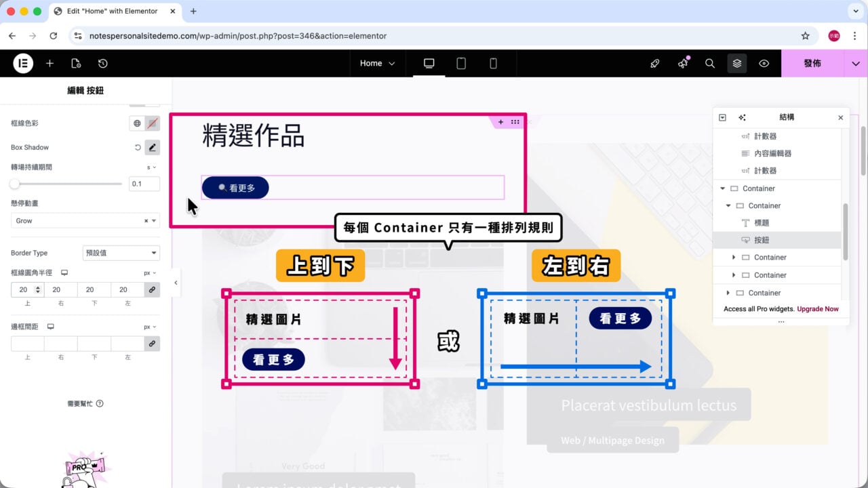Viewport: 868px width, 488px height.
Task: Click the container's six-dot edit handle
Action: [x=515, y=122]
